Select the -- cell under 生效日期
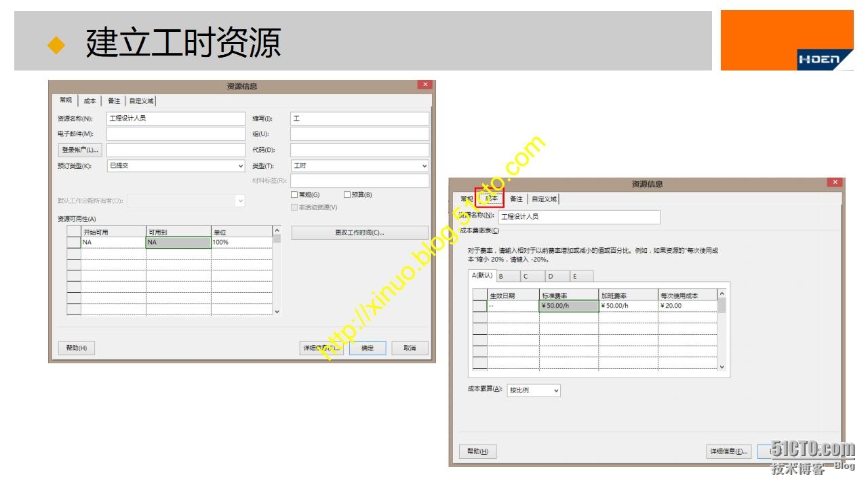868x488 pixels. [x=513, y=306]
